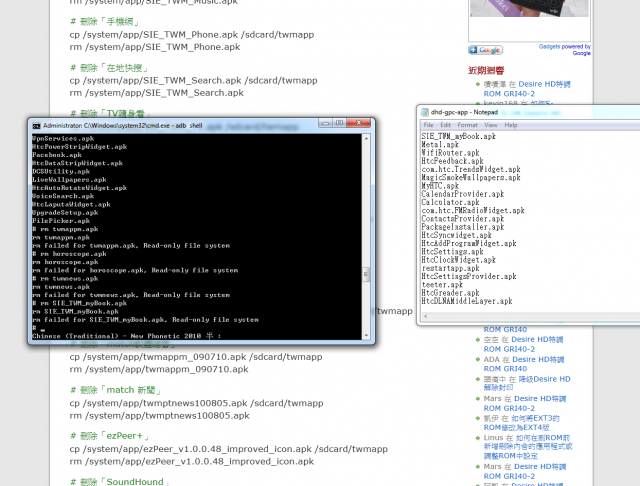The height and width of the screenshot is (486, 640).
Task: Click the PackageInstaller.apk line in Notepad
Action: 462,227
